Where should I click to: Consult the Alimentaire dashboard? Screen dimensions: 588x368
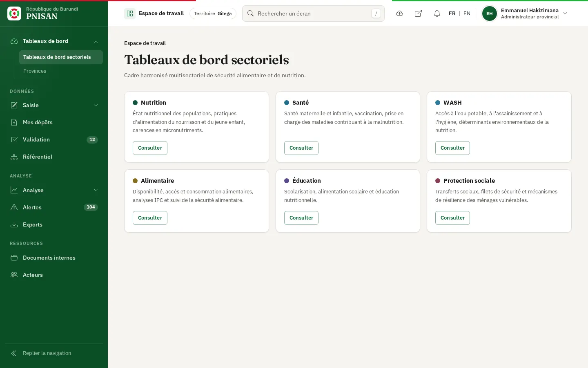150,218
